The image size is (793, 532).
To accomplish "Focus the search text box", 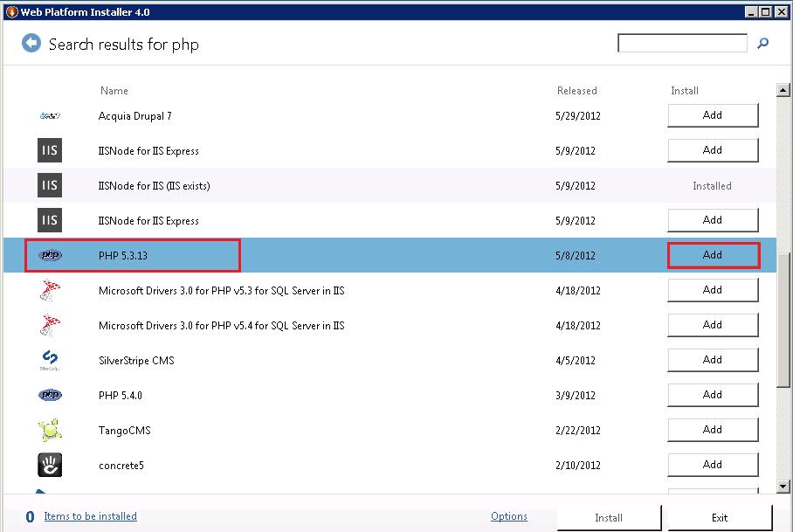I will pos(682,43).
